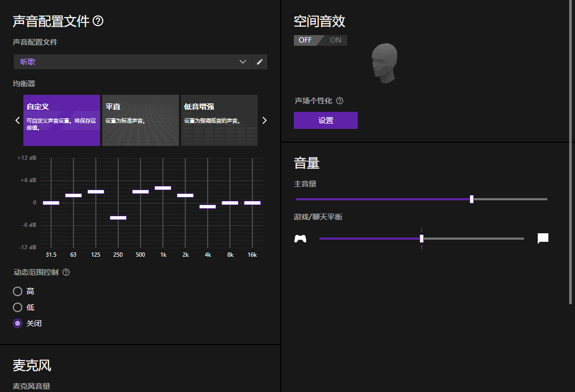Turn spatial sound ON

[335, 40]
